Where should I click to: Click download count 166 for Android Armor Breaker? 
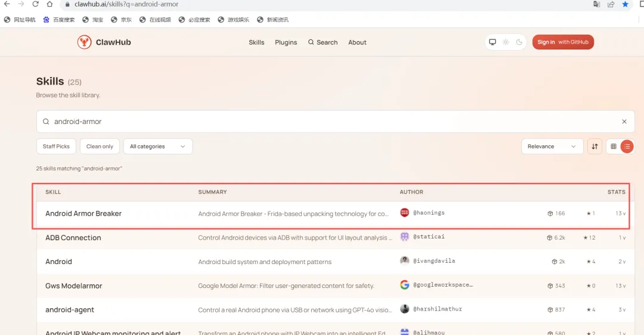tap(556, 213)
